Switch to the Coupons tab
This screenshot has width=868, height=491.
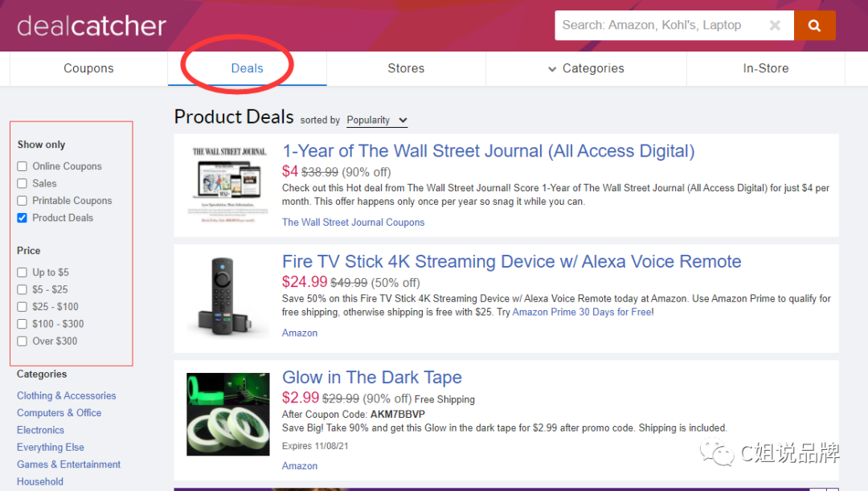pyautogui.click(x=88, y=69)
